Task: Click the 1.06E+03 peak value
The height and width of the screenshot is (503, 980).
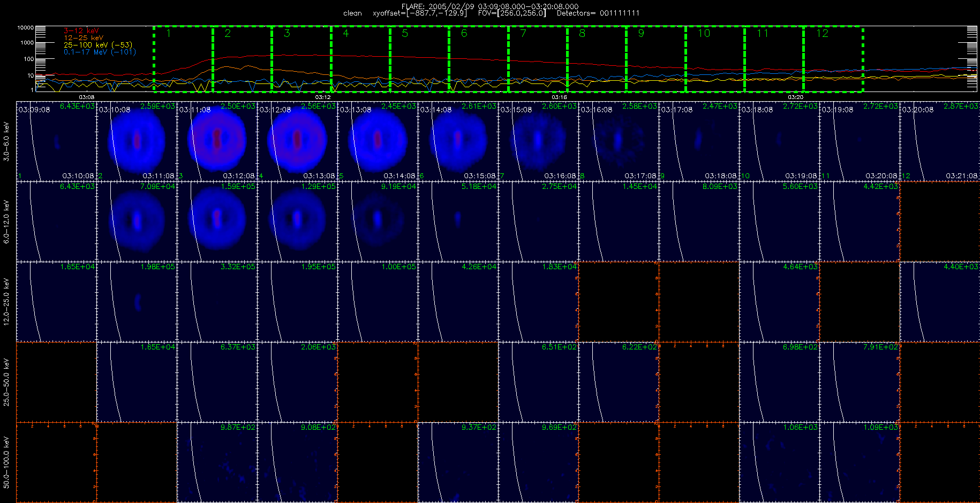Action: (800, 427)
